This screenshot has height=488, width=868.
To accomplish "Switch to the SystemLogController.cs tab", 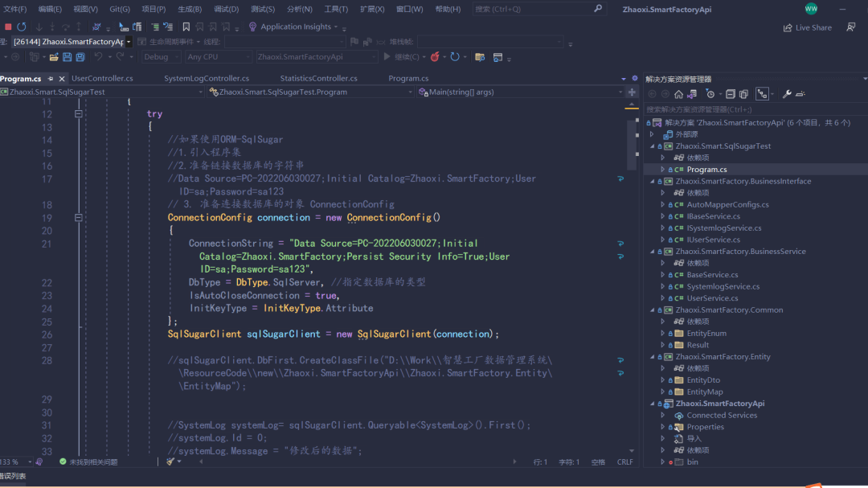I will 207,79.
